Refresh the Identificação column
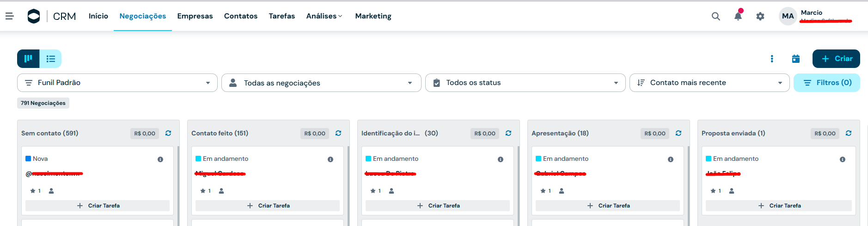This screenshot has height=226, width=868. point(508,133)
